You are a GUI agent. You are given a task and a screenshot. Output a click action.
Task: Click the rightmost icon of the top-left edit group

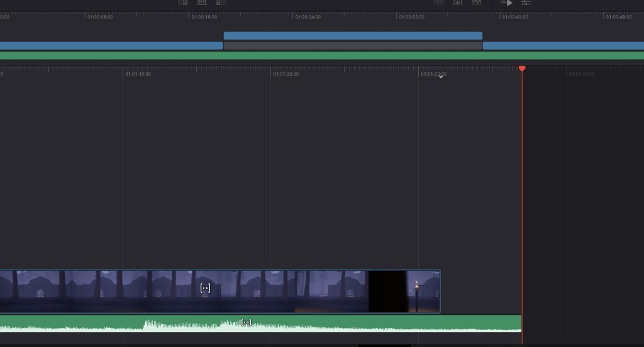[x=220, y=3]
